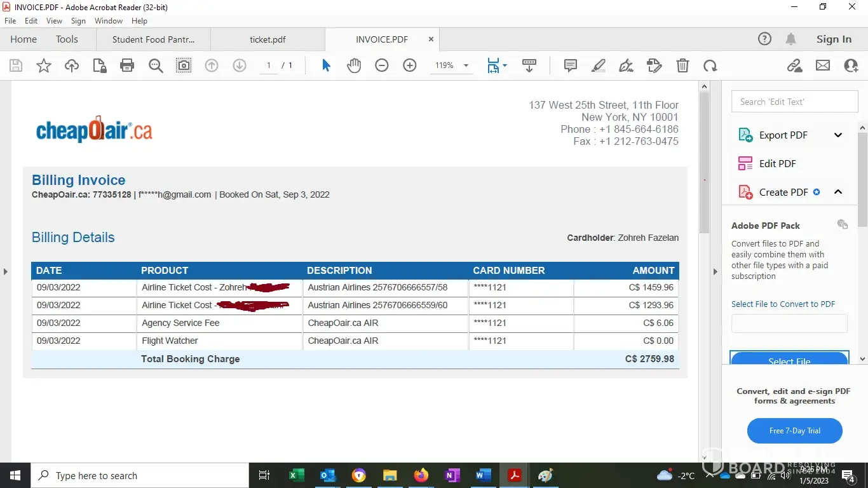Click the Print file icon
Screen dimensions: 868x488
(127, 65)
